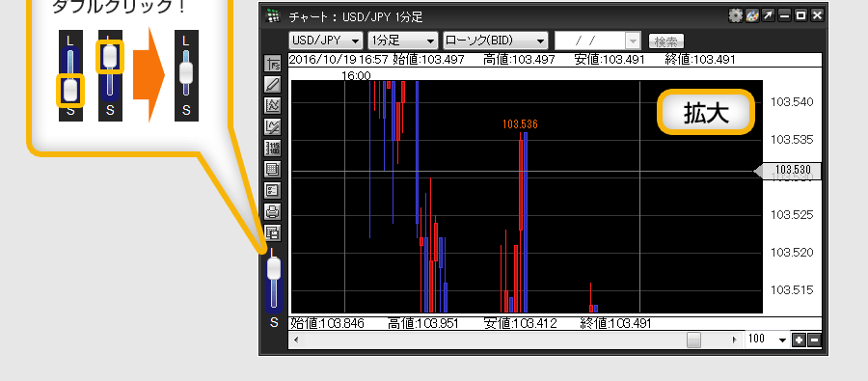Click the checklist settings icon in left toolbar

pos(273,190)
